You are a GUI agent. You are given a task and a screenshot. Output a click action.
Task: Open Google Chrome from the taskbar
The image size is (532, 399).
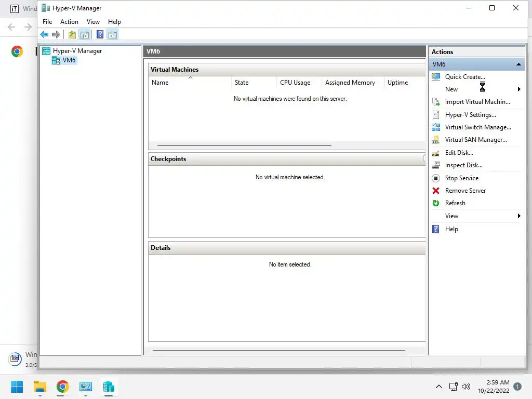pos(62,387)
